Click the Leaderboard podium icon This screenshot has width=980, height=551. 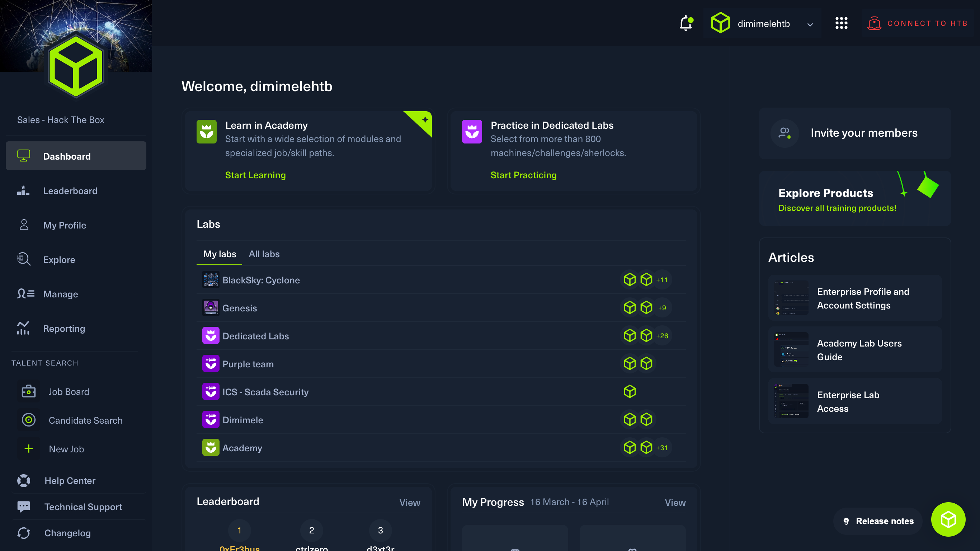point(23,190)
